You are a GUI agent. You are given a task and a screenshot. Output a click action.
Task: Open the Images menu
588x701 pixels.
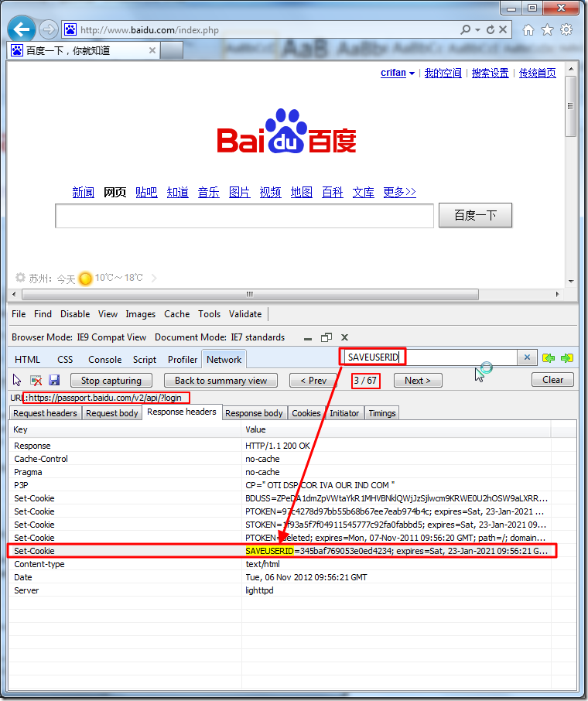point(140,314)
